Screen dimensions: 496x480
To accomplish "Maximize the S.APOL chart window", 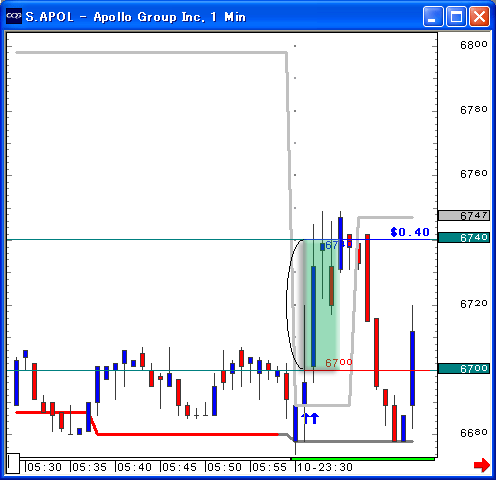I will coord(456,16).
